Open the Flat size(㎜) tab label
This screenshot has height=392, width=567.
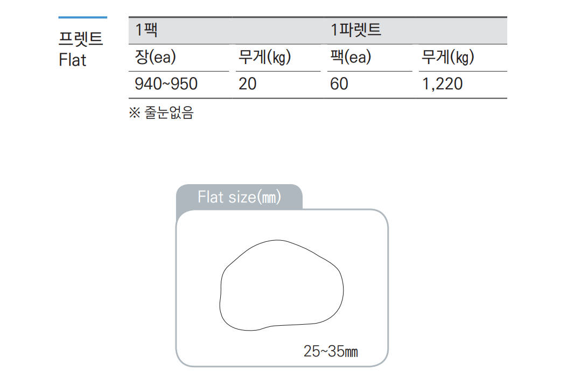pos(239,197)
